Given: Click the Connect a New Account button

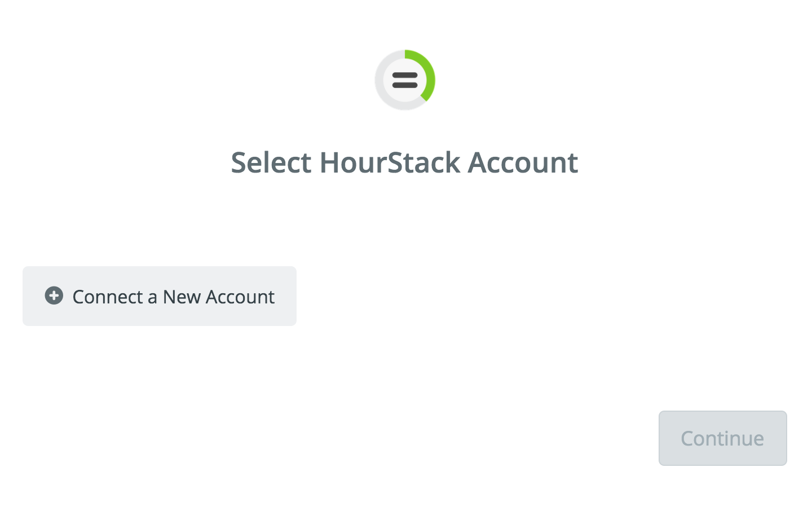Looking at the screenshot, I should pos(160,296).
